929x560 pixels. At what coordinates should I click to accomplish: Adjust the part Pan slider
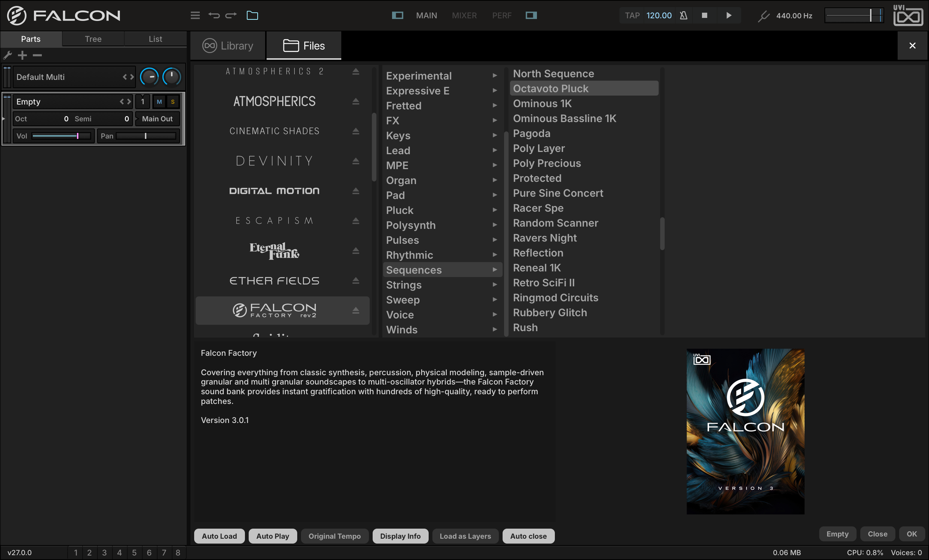(146, 136)
